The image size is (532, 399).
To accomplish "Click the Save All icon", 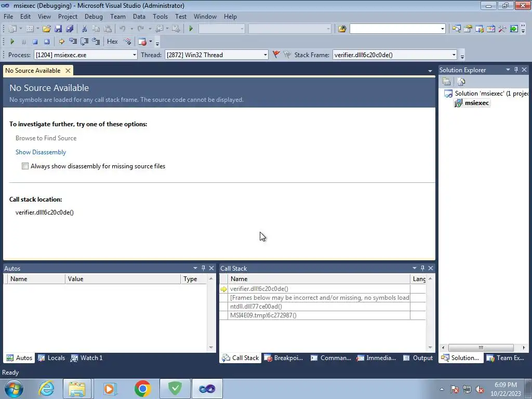I will click(x=70, y=29).
